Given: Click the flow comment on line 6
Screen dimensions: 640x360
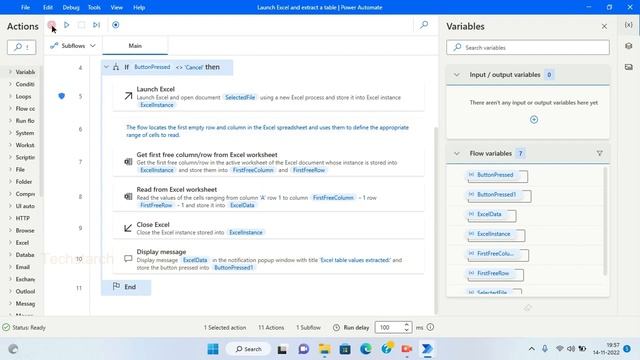Looking at the screenshot, I should pos(267,131).
